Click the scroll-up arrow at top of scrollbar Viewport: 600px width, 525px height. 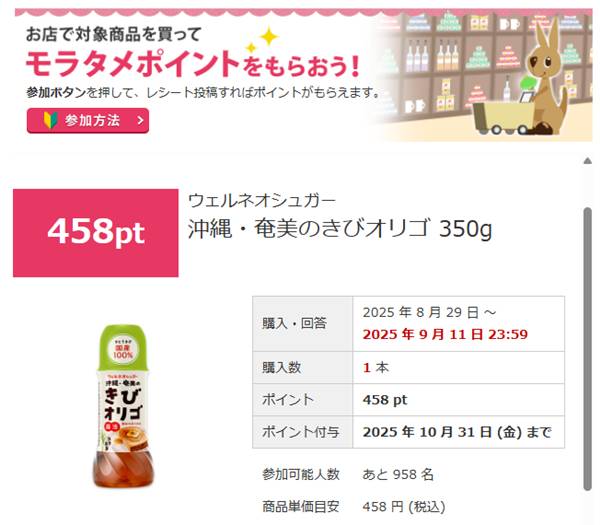(x=588, y=161)
